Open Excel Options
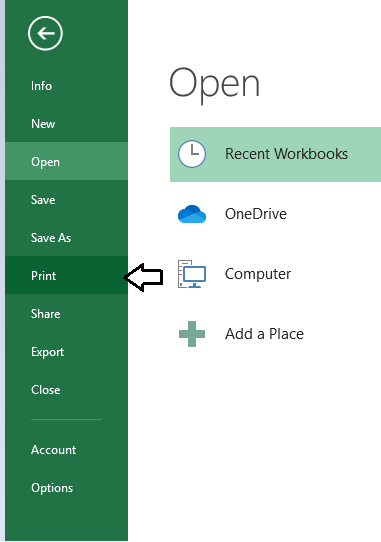 pyautogui.click(x=66, y=488)
